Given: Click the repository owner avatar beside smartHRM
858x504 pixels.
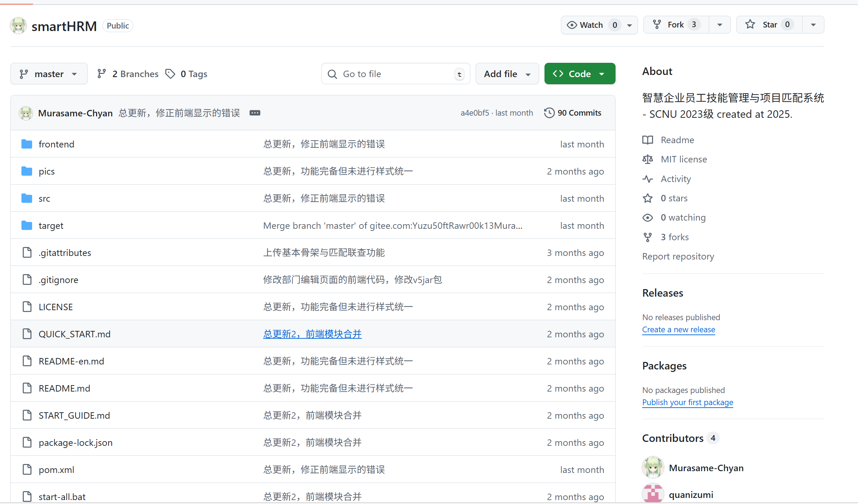Looking at the screenshot, I should coord(18,26).
